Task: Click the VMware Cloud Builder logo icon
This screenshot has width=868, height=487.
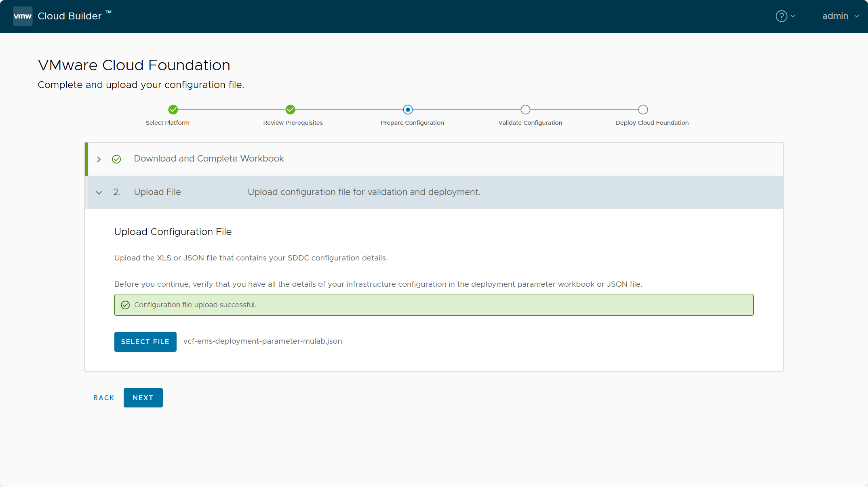Action: tap(21, 16)
